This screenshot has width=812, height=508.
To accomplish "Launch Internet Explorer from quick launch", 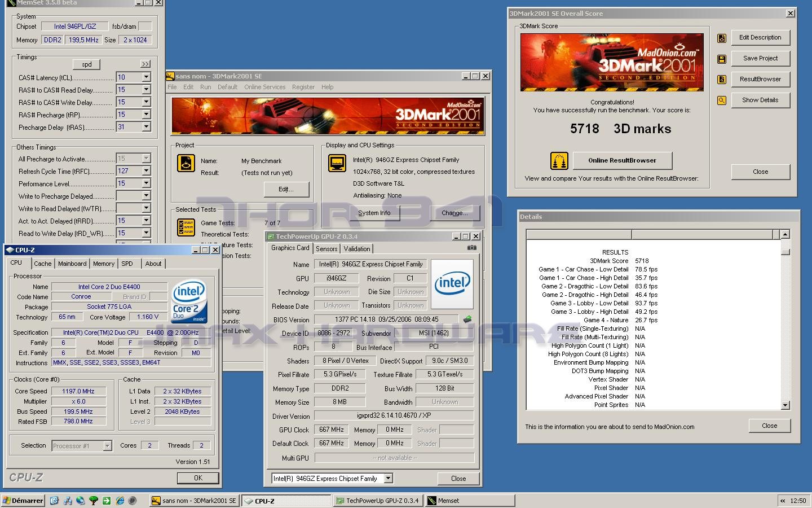I will pos(120,500).
